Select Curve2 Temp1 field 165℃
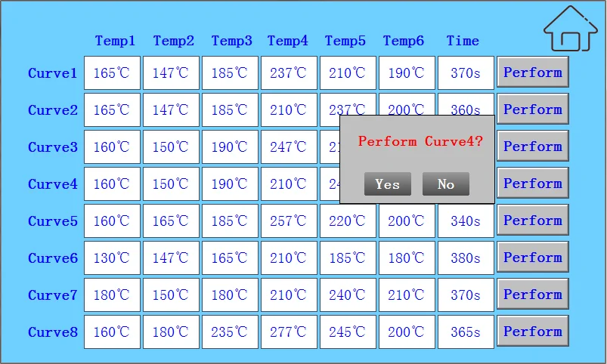Screen dimensions: 607x364 click(113, 110)
